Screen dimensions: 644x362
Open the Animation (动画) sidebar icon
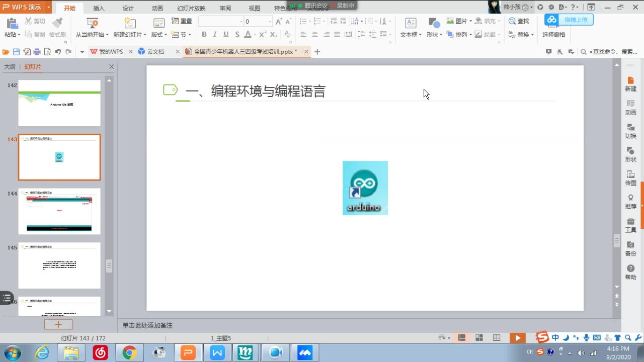tap(630, 108)
